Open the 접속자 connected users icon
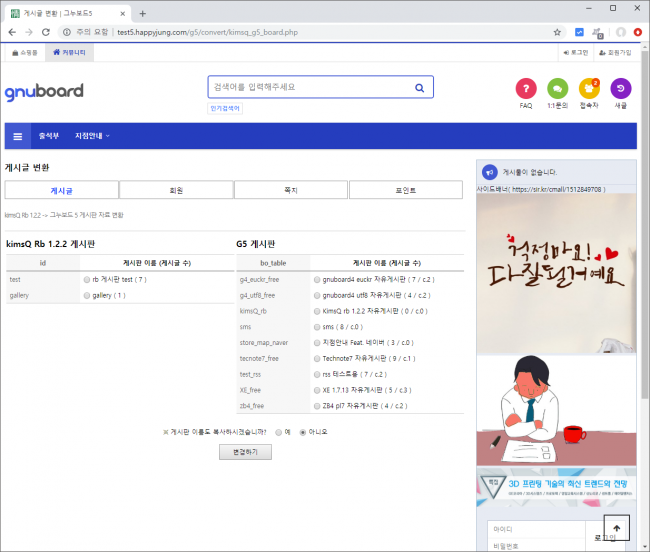 (x=589, y=88)
